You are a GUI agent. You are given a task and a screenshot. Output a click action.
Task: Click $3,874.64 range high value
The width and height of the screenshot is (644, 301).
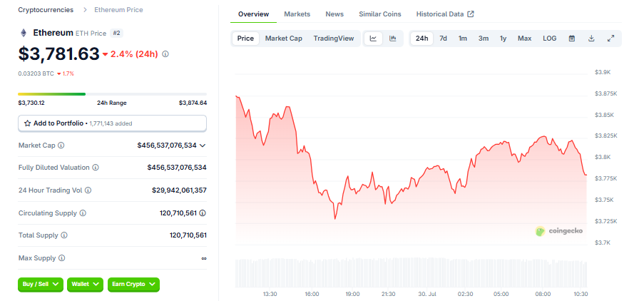tap(193, 103)
